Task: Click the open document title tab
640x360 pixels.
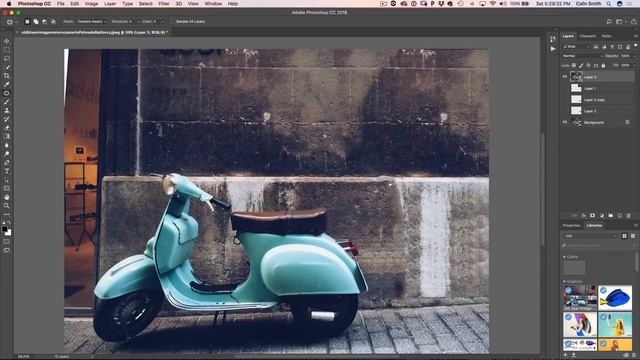Action: point(94,32)
